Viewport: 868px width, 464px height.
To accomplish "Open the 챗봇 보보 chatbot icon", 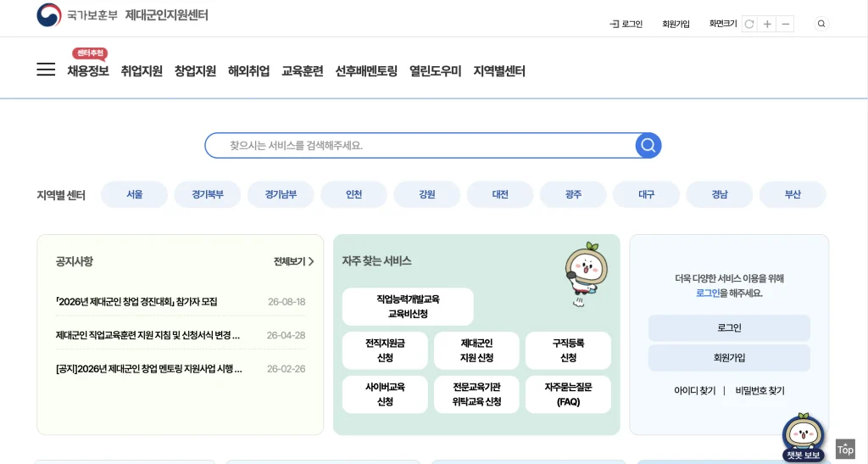I will 804,438.
